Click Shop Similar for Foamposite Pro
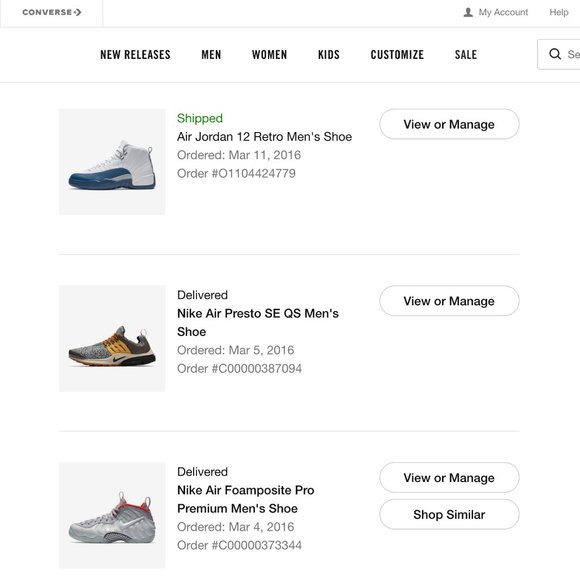 (449, 515)
